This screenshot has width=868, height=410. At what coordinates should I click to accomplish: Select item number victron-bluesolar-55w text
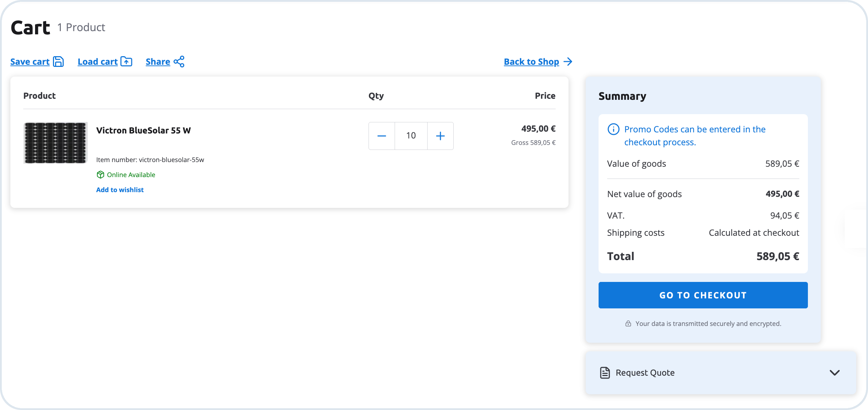pyautogui.click(x=150, y=160)
